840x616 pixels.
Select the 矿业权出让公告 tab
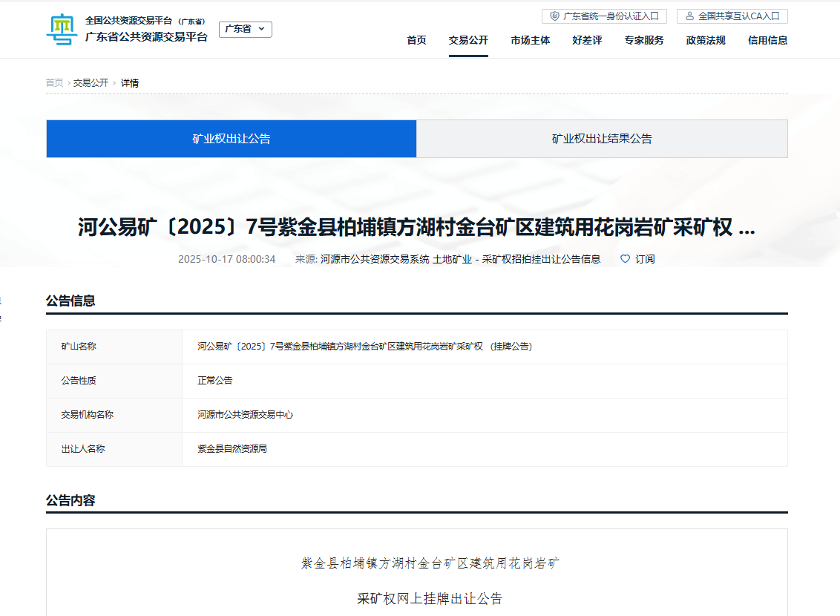pyautogui.click(x=232, y=139)
